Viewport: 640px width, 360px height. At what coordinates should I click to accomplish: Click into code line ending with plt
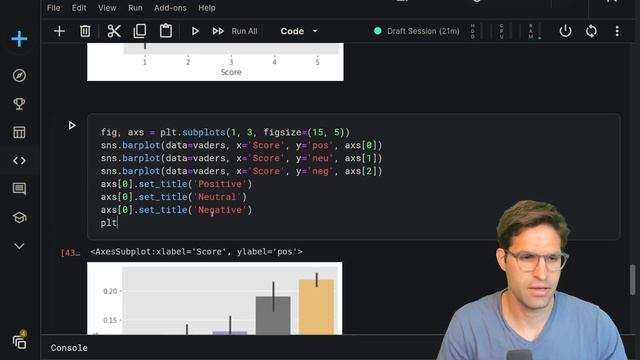[109, 223]
